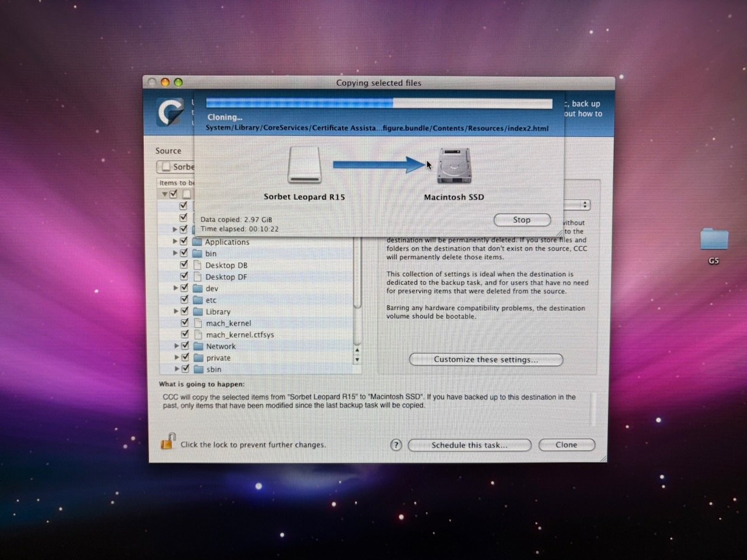Click the bin folder icon
Viewport: 747px width, 560px height.
(197, 253)
